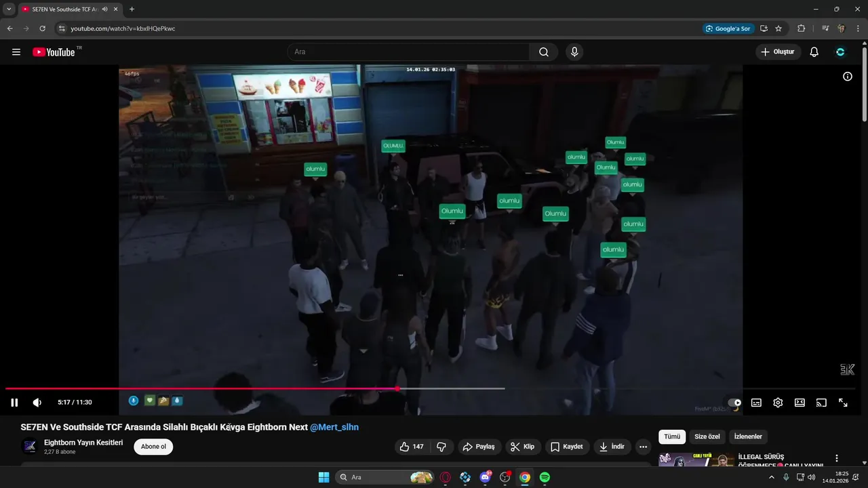
Task: Open the İLLEGAL SÜRÜŞ recommended video thumbnail
Action: 696,460
